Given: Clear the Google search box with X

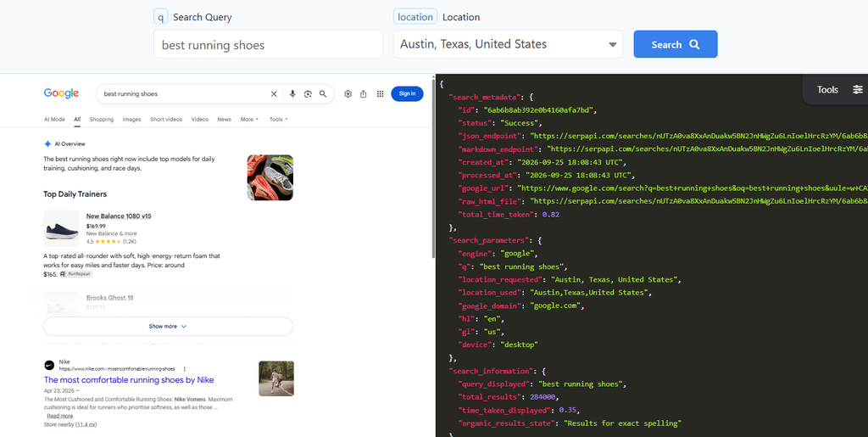Looking at the screenshot, I should pyautogui.click(x=274, y=94).
